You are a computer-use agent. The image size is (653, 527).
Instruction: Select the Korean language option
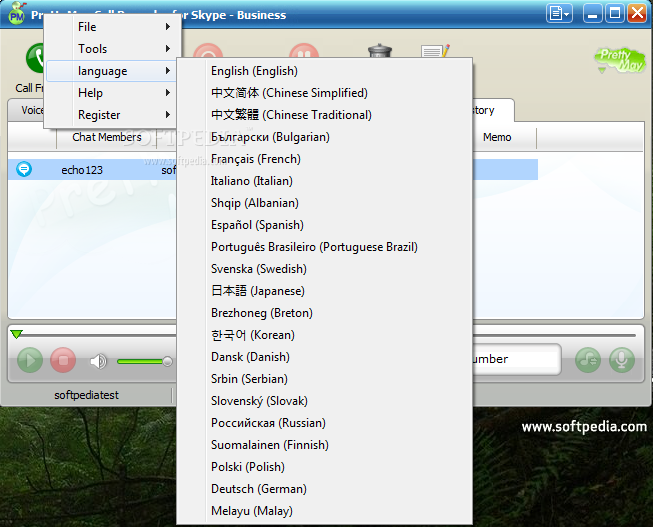(x=325, y=335)
